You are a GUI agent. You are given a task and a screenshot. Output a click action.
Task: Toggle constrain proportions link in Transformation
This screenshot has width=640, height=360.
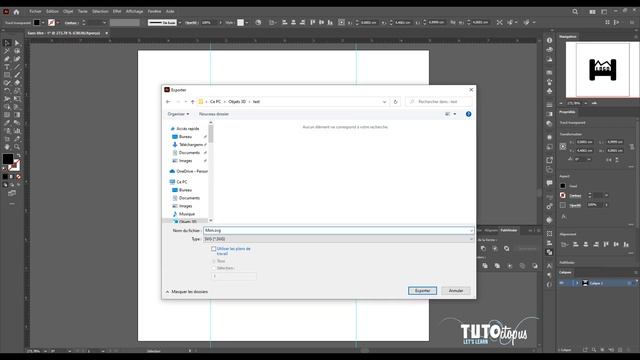(x=632, y=146)
